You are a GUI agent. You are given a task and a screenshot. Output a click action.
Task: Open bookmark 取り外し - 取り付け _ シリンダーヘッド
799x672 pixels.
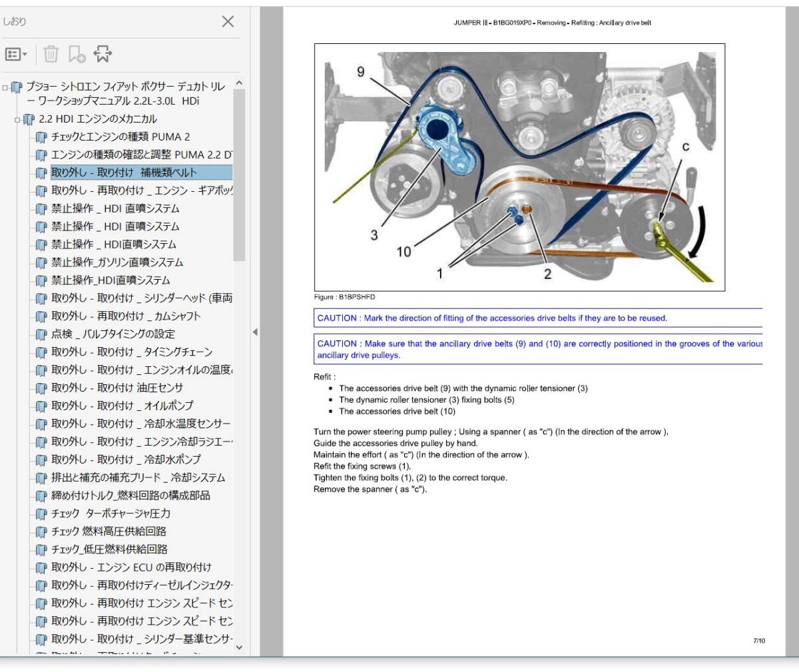pos(142,298)
